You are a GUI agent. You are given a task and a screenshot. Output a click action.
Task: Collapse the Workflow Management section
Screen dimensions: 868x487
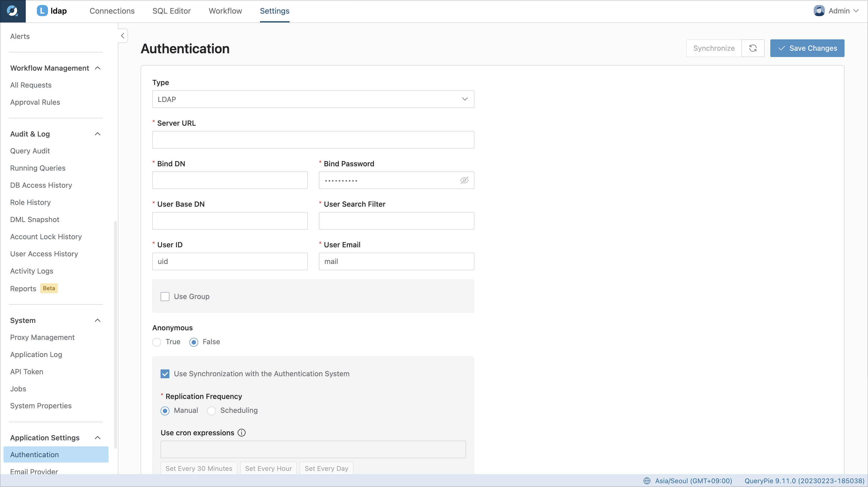pyautogui.click(x=98, y=68)
